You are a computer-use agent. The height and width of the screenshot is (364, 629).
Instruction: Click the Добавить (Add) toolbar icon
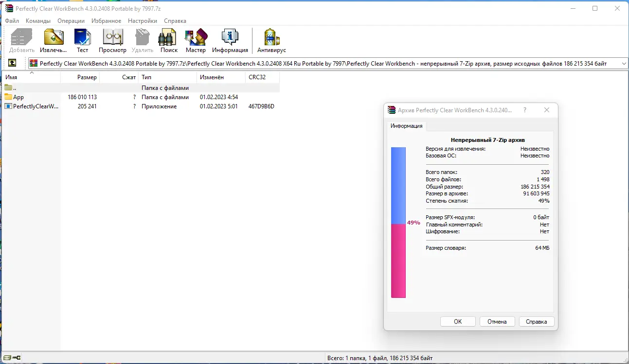pos(22,37)
